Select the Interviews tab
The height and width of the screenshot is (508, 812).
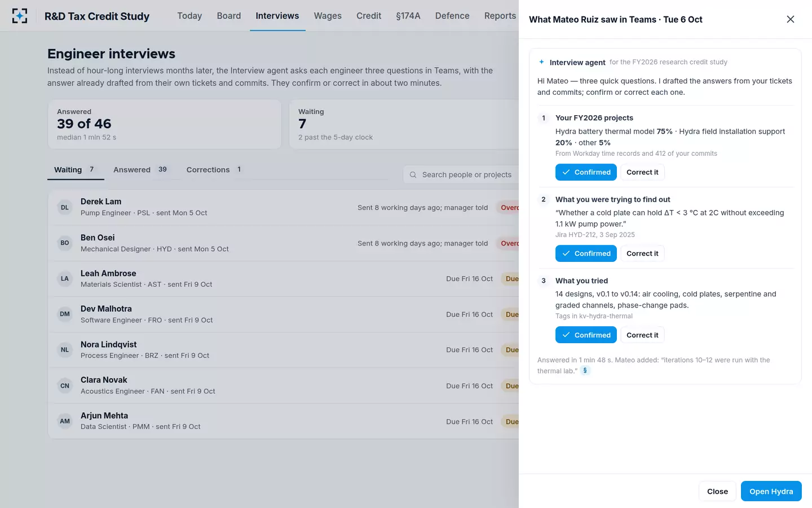pos(277,16)
